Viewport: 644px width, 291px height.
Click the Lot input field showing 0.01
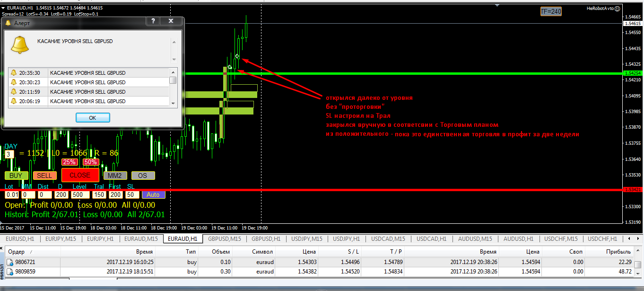click(12, 194)
